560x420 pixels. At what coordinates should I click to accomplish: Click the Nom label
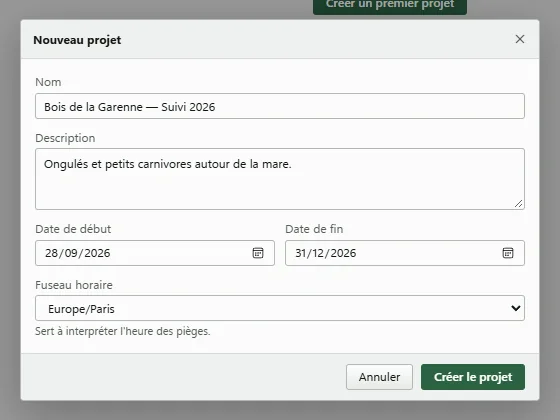pyautogui.click(x=48, y=82)
